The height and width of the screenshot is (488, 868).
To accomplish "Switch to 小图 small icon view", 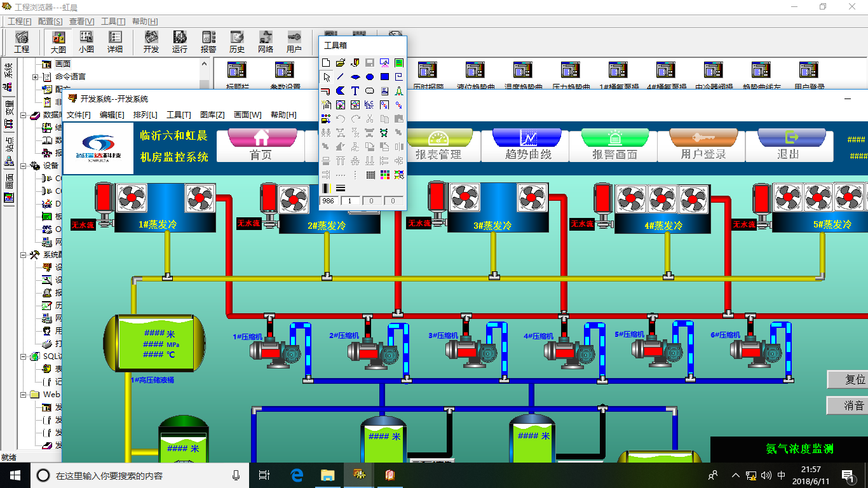I will click(86, 42).
